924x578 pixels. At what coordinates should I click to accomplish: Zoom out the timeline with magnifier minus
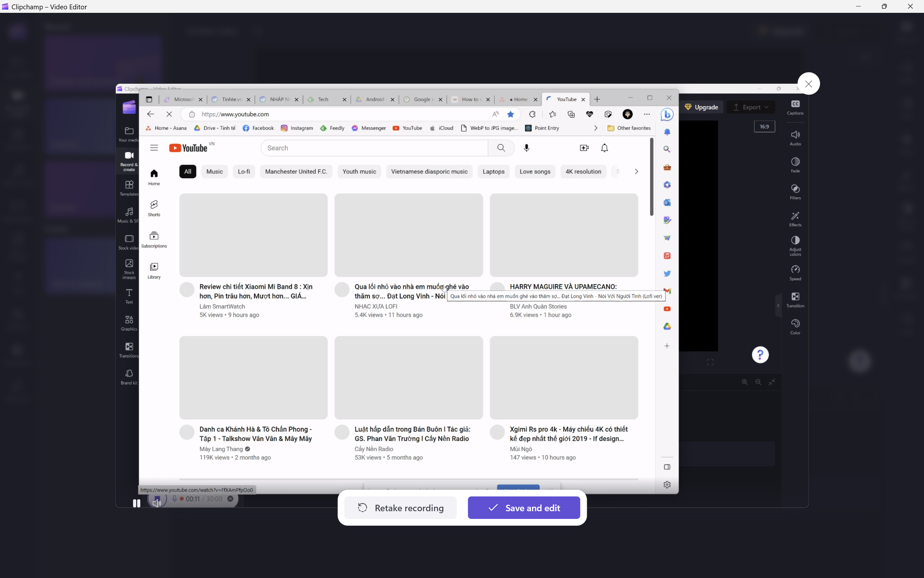point(758,382)
